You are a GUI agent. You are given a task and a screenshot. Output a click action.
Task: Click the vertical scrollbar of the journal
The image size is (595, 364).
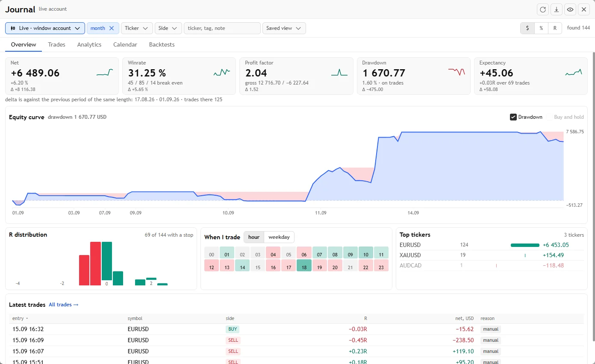[x=593, y=197]
